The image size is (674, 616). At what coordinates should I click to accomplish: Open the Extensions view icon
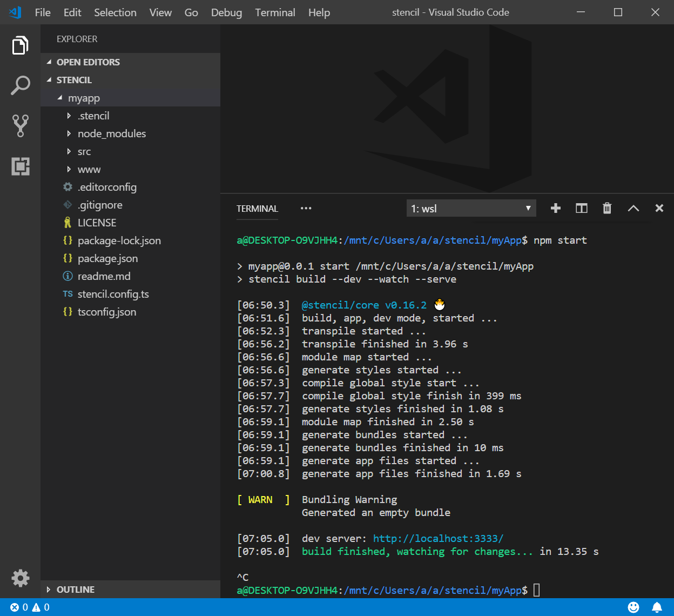[x=20, y=166]
